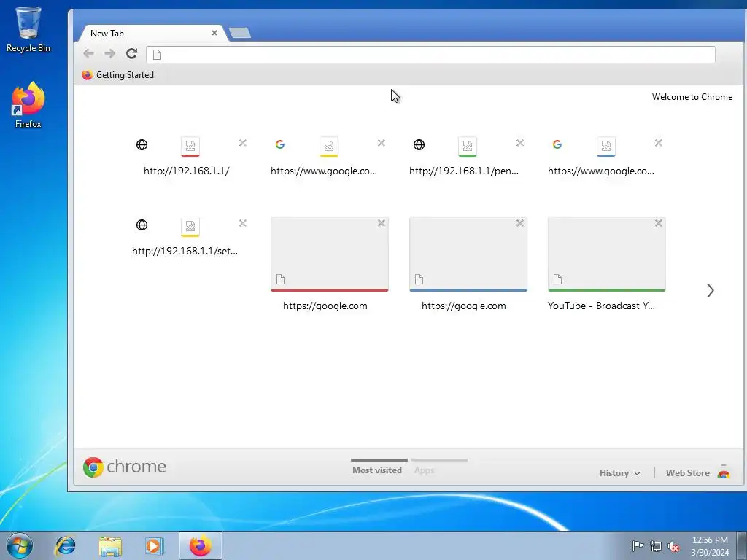The width and height of the screenshot is (747, 560).
Task: Click the globe icon of 192.168.1.1/pen... tile
Action: [x=419, y=144]
